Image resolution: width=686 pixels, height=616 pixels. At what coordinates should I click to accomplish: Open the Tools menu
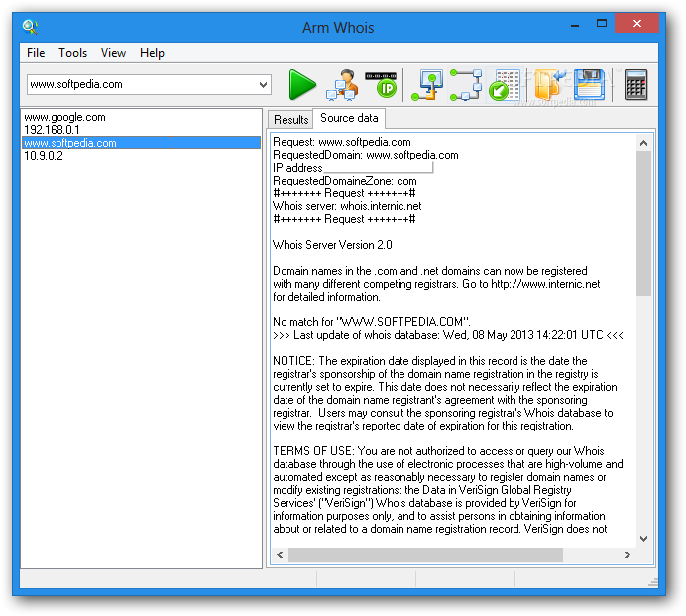point(73,53)
